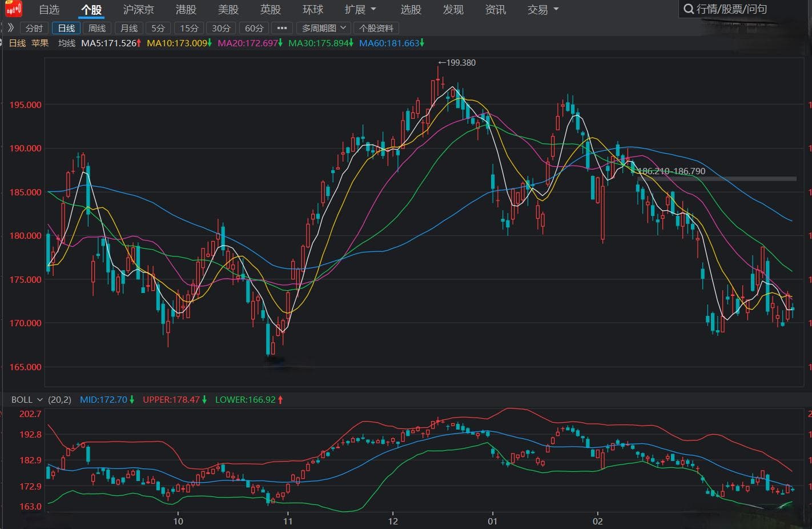Screen dimensions: 812x529
Task: Switch to the 5分 period
Action: [x=158, y=28]
